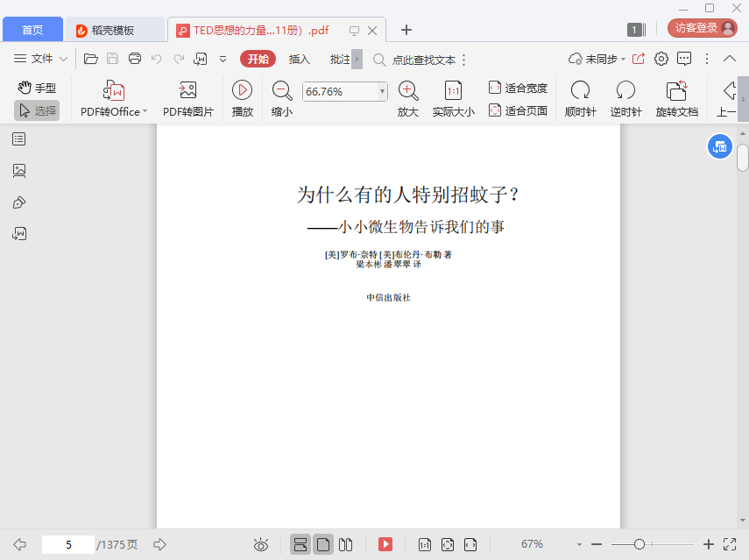The image size is (749, 560).
Task: Expand the 66.76% zoom level dropdown
Action: [x=382, y=91]
